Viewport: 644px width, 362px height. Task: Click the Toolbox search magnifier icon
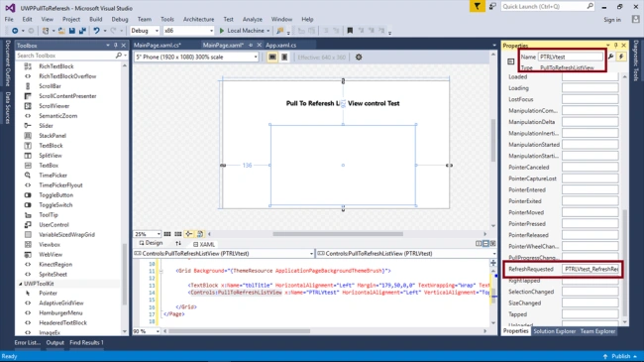(119, 56)
